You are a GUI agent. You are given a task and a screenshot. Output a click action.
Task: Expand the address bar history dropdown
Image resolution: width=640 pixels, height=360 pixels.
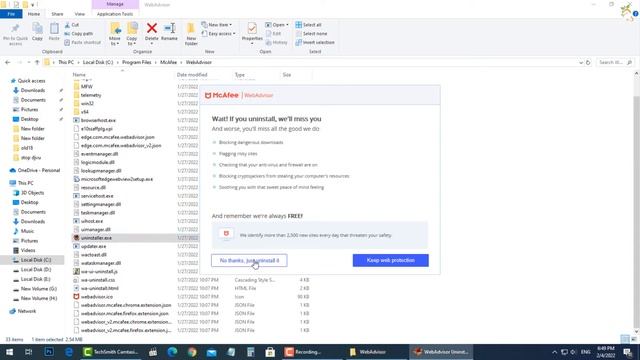pyautogui.click(x=581, y=62)
